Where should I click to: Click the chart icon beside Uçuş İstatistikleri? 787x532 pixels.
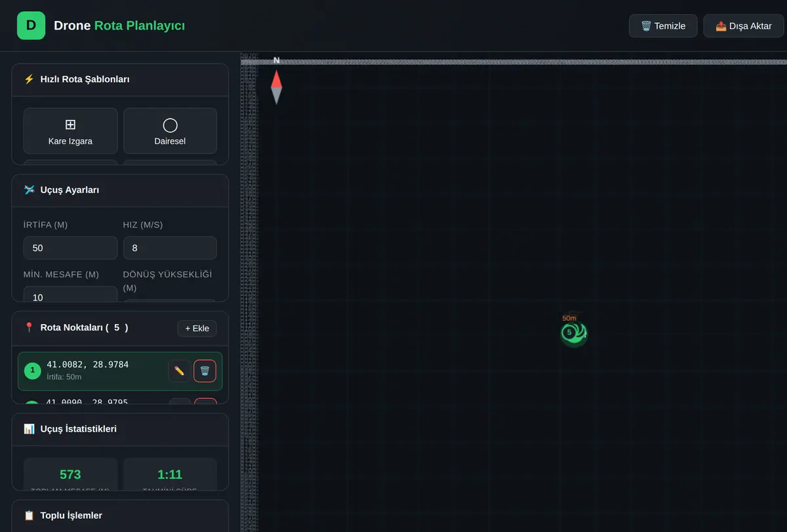tap(29, 429)
